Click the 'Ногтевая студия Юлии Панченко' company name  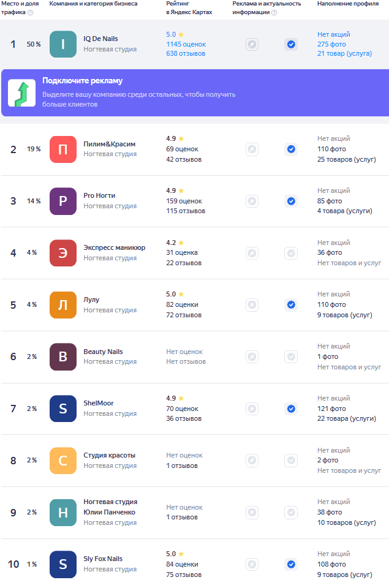(x=110, y=507)
